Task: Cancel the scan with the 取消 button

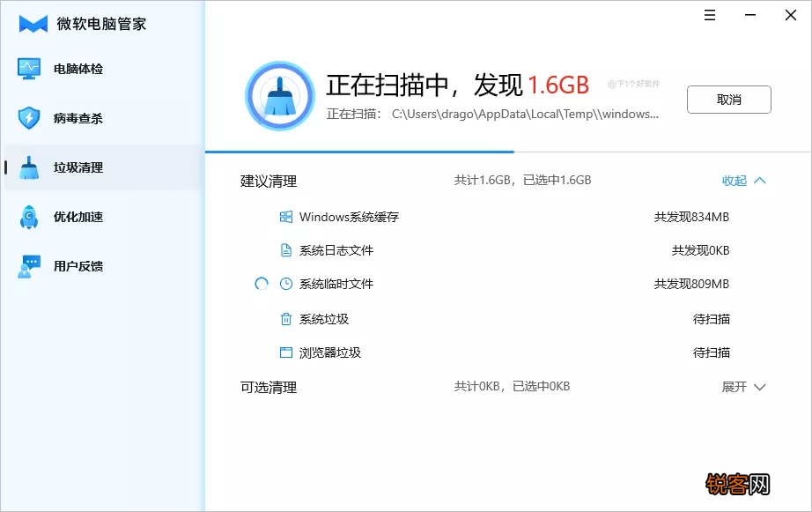Action: pos(728,100)
